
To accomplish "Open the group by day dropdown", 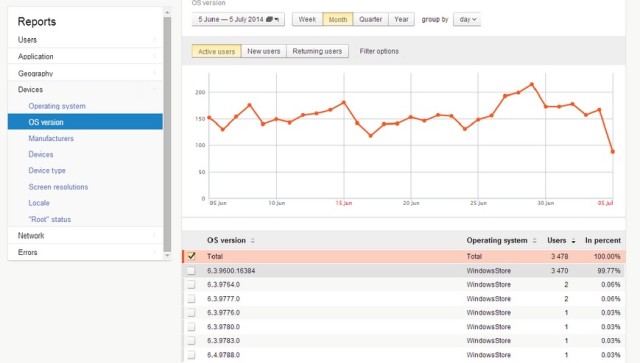I will pyautogui.click(x=467, y=19).
